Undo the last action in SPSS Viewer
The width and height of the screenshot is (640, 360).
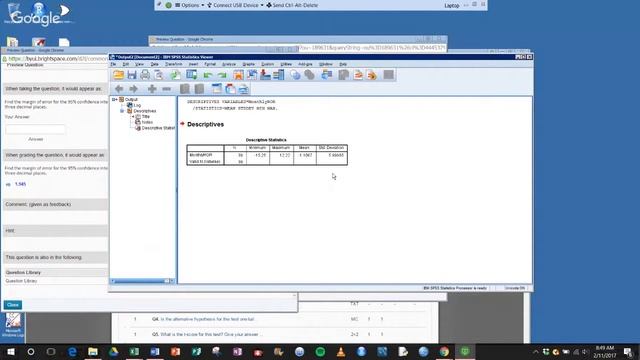pyautogui.click(x=208, y=75)
